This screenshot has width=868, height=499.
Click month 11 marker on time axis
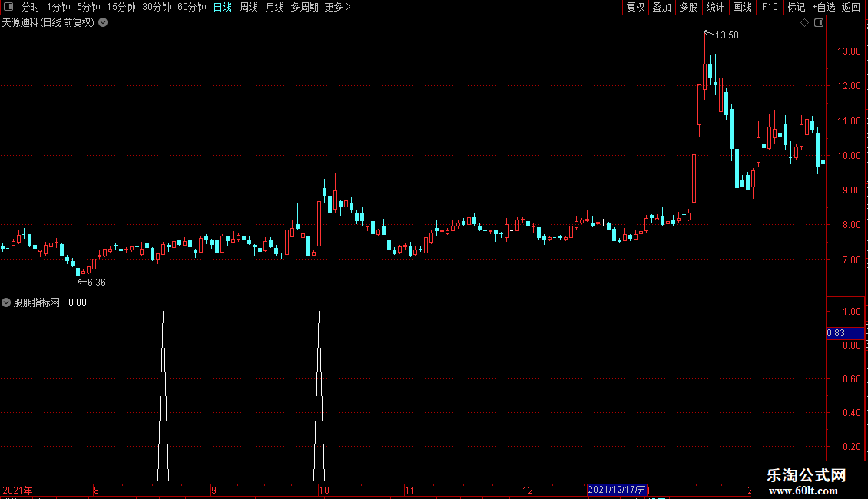coord(409,490)
